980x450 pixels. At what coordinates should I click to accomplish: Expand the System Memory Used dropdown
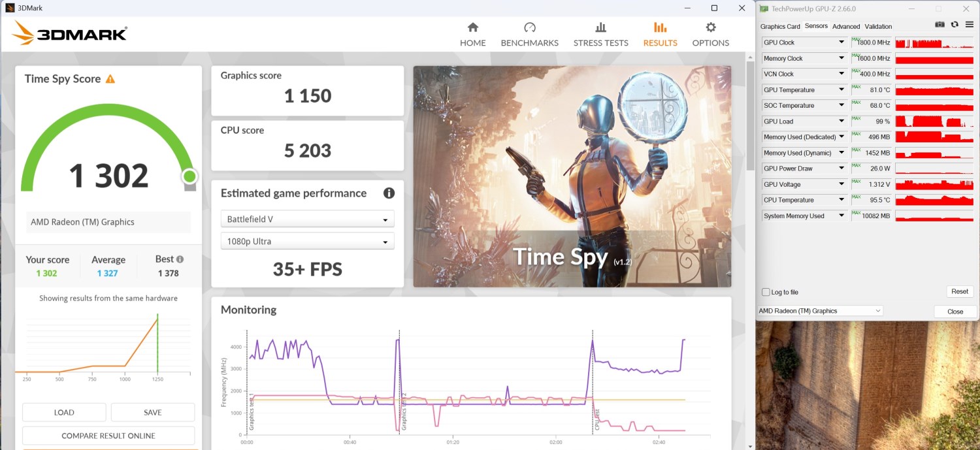pos(841,216)
